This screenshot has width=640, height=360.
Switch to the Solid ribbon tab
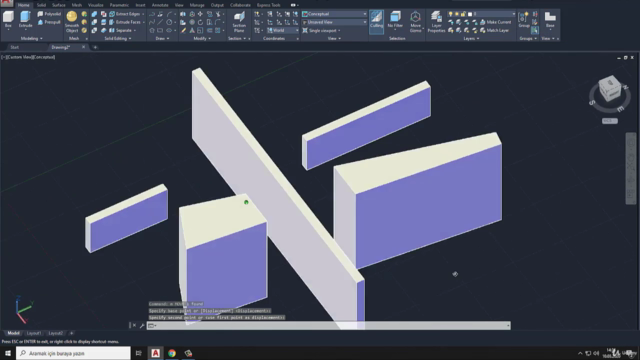pyautogui.click(x=41, y=5)
